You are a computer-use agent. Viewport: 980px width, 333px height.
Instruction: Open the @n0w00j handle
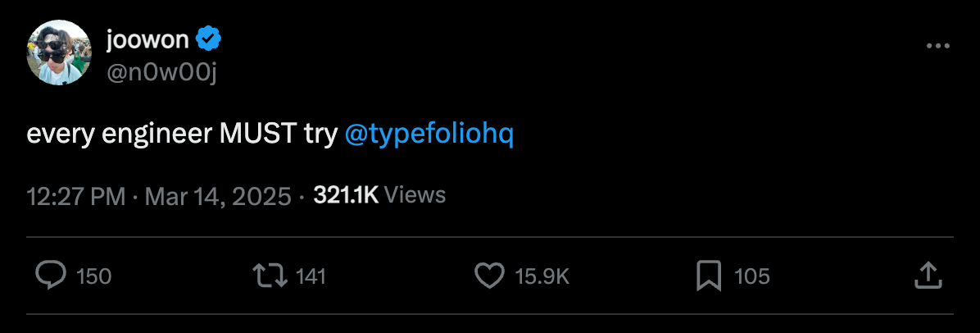pyautogui.click(x=162, y=74)
